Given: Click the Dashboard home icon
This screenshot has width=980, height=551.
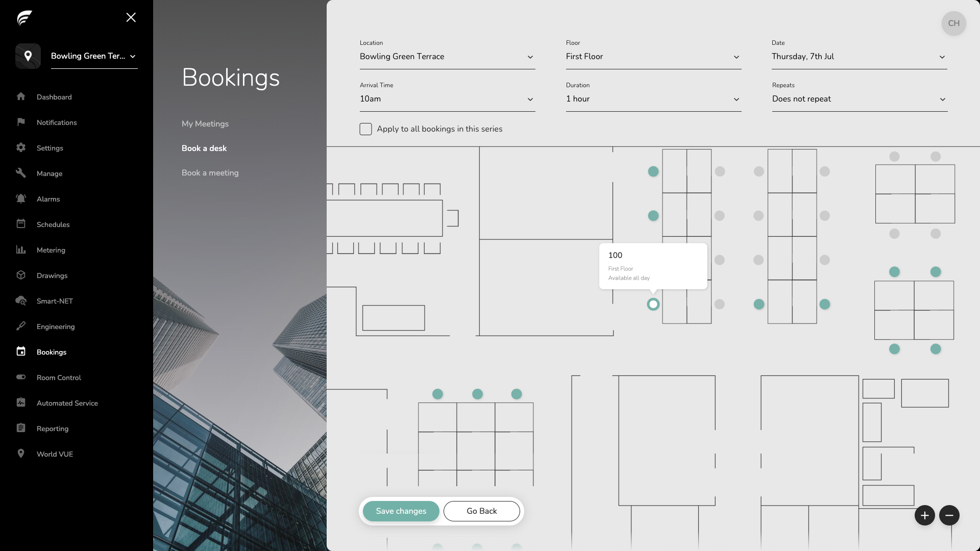Looking at the screenshot, I should coord(21,96).
